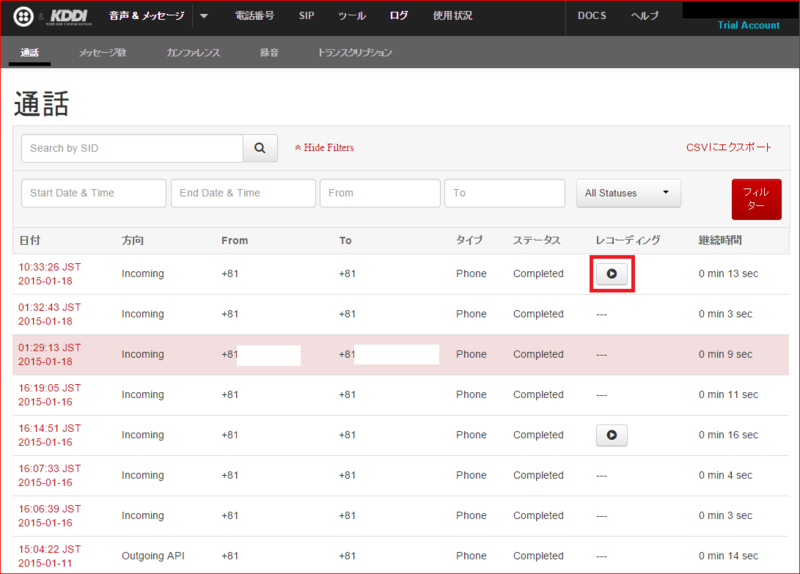Screen dimensions: 800x574
Task: Click the 通話 page heading
Action: [x=41, y=104]
